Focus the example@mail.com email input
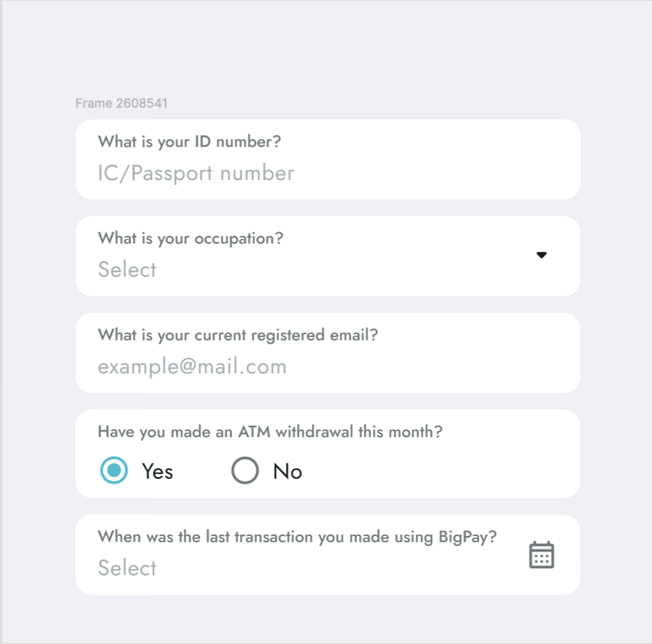 coord(192,366)
